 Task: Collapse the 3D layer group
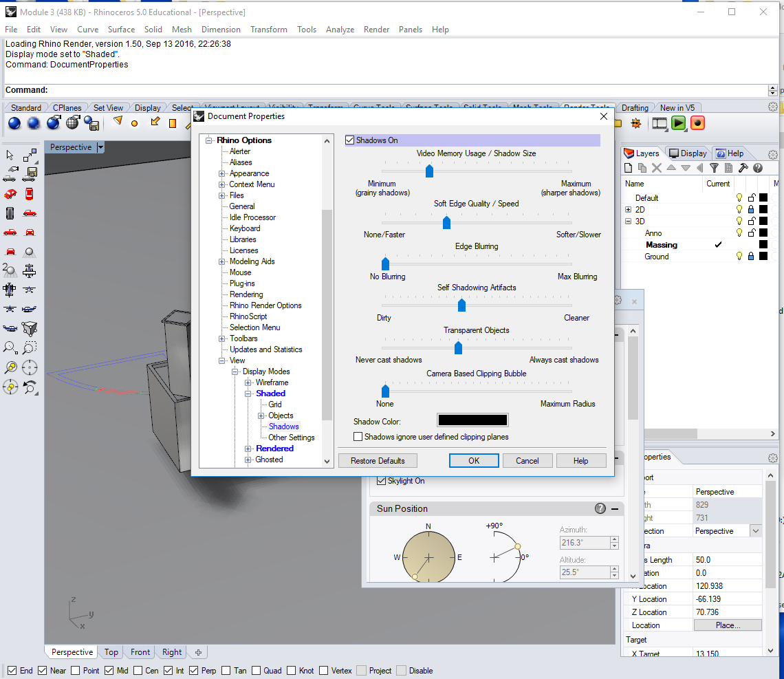pyautogui.click(x=628, y=221)
